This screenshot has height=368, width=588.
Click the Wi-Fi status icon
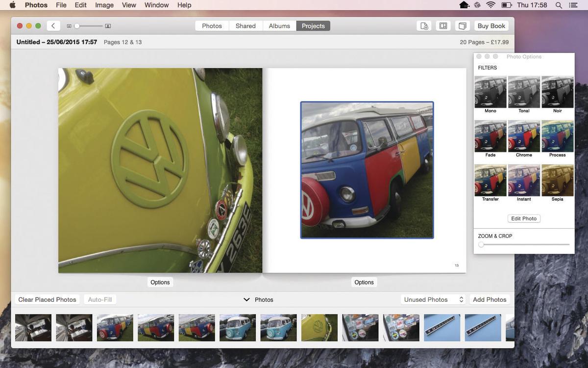tap(490, 5)
